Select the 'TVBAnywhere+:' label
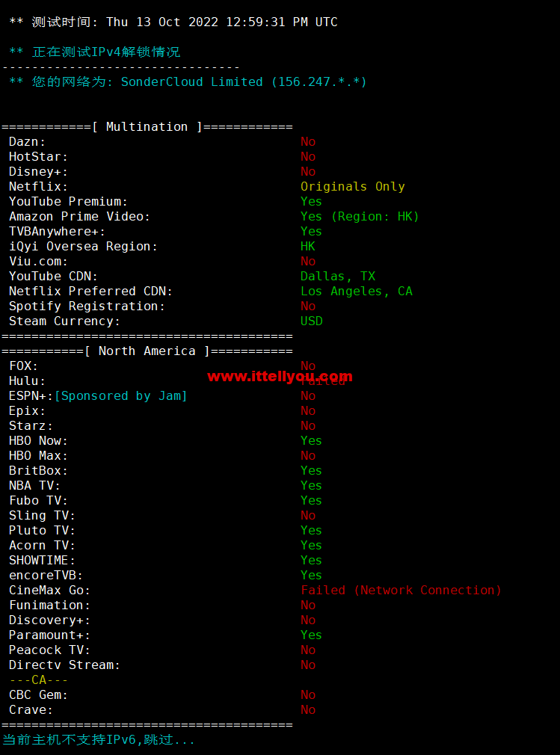Screen dimensions: 560x755 (58, 231)
